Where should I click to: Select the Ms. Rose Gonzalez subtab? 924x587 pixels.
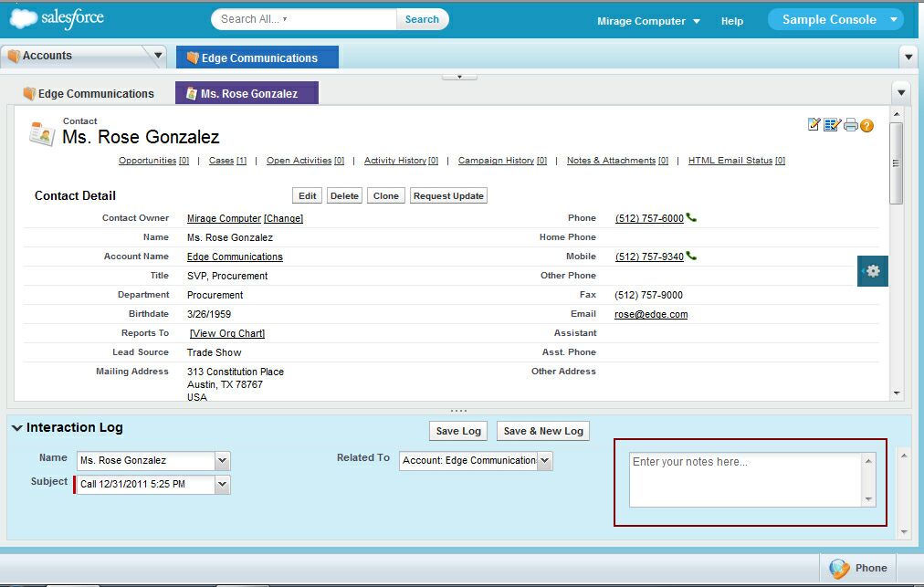tap(247, 94)
